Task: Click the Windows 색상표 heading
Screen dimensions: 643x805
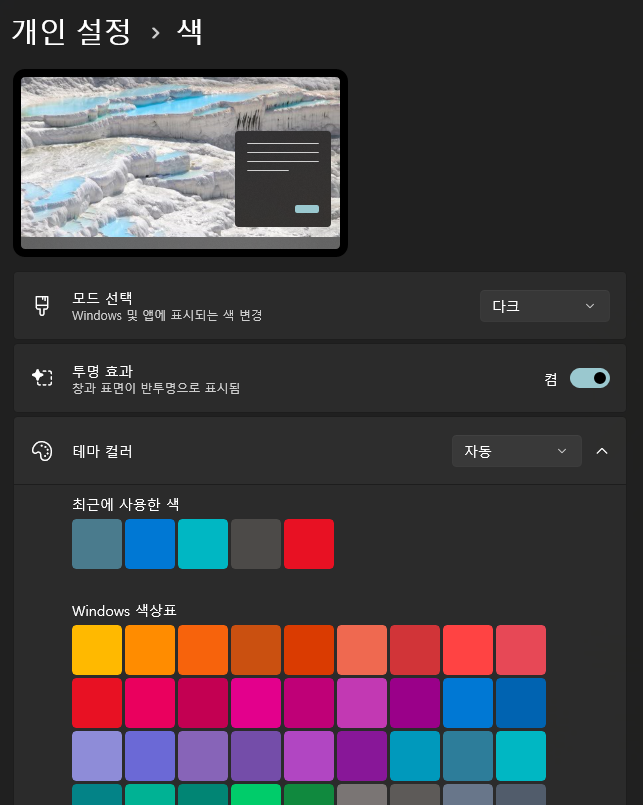Action: coord(124,610)
